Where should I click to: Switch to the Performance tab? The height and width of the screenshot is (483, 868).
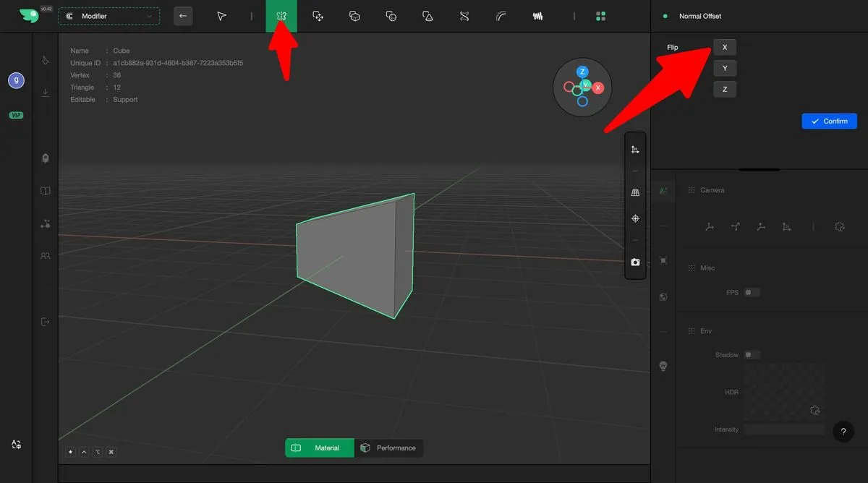point(388,448)
